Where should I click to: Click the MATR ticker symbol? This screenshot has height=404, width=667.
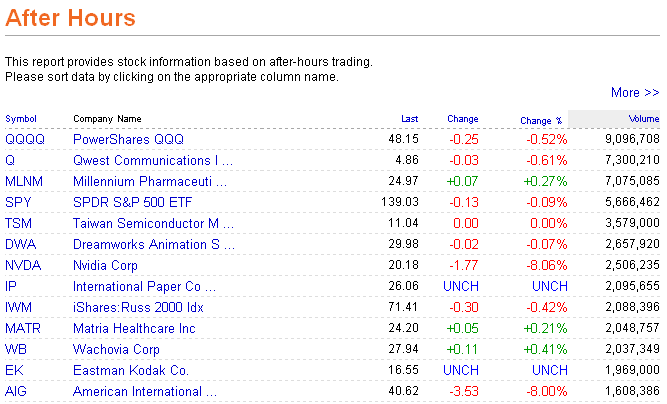click(23, 328)
